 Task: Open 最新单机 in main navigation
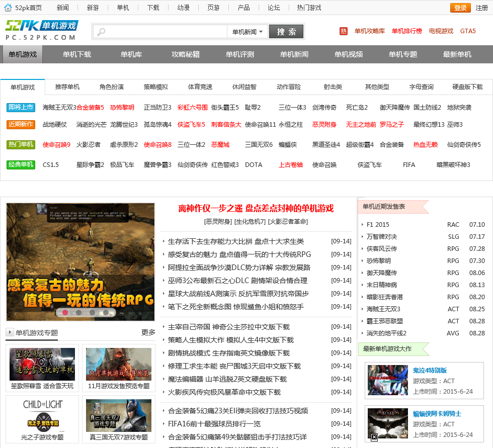pos(457,54)
